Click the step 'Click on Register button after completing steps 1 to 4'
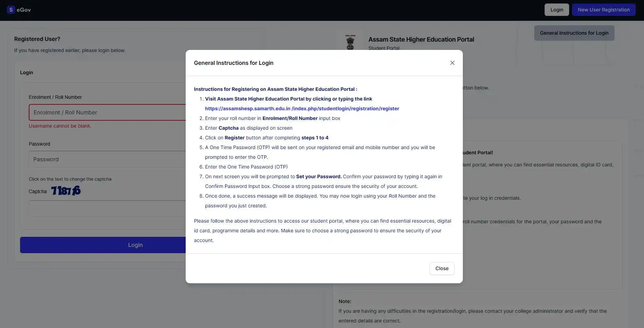Viewport: 644px width, 328px height. coord(267,138)
